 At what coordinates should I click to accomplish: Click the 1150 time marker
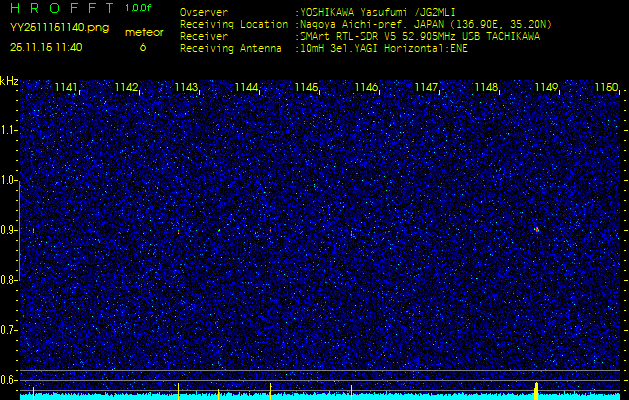[606, 88]
